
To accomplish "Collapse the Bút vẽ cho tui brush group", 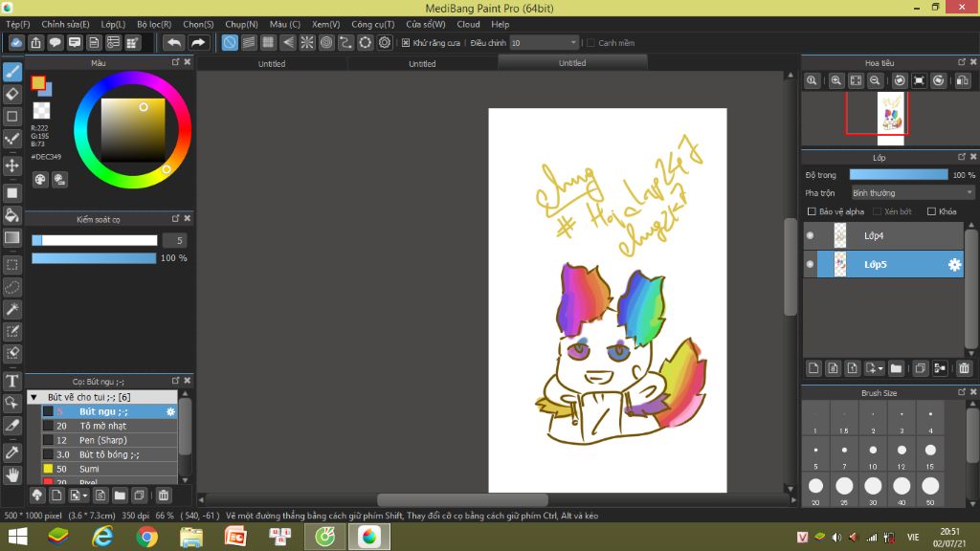I will (x=34, y=397).
